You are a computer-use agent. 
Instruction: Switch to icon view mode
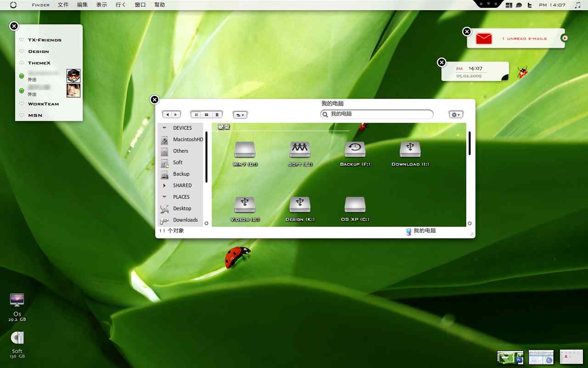point(197,115)
